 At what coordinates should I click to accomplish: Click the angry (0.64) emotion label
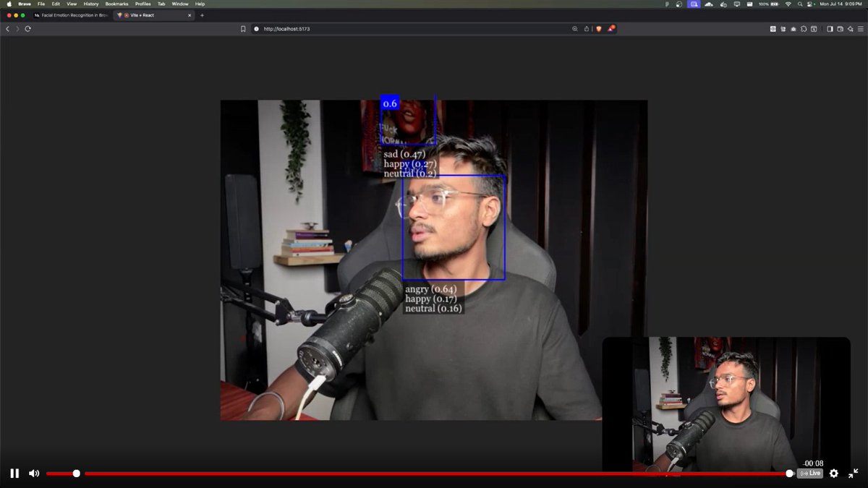[430, 290]
